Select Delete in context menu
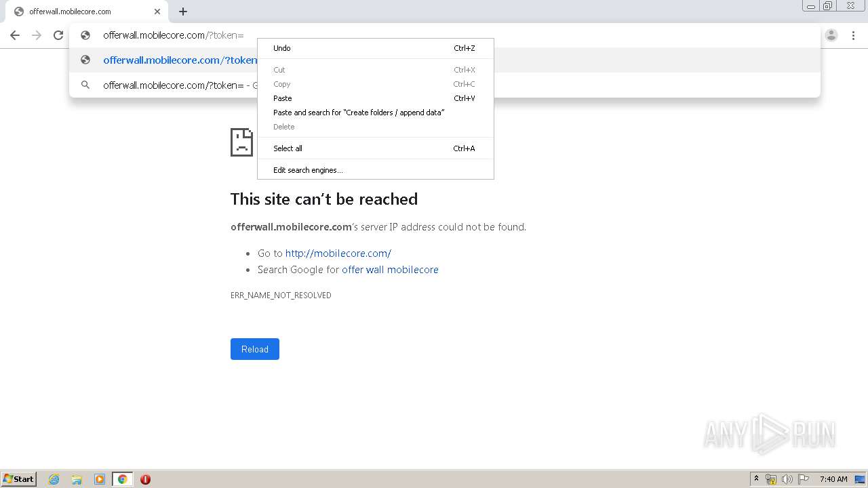 (375, 127)
